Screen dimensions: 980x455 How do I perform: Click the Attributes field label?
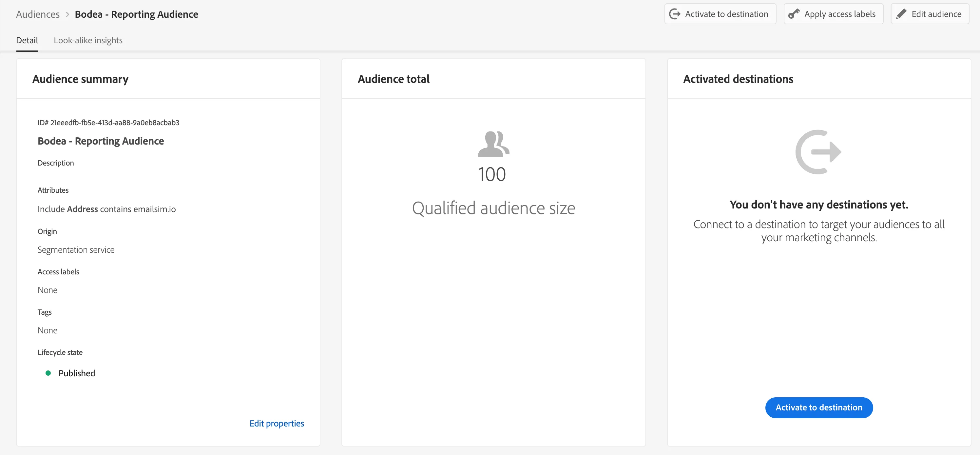pos(53,190)
